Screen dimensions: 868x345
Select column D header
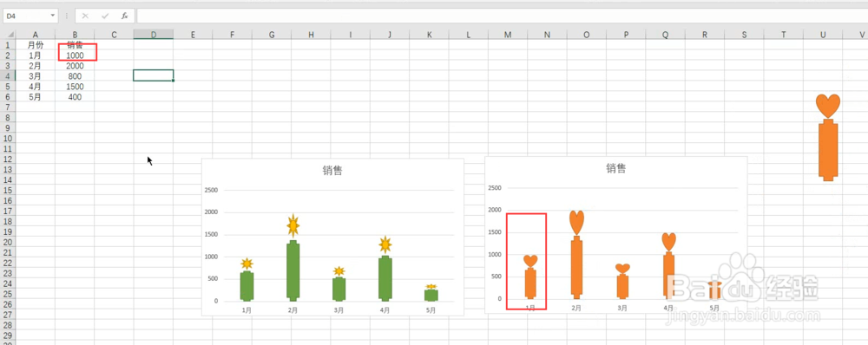(x=154, y=35)
